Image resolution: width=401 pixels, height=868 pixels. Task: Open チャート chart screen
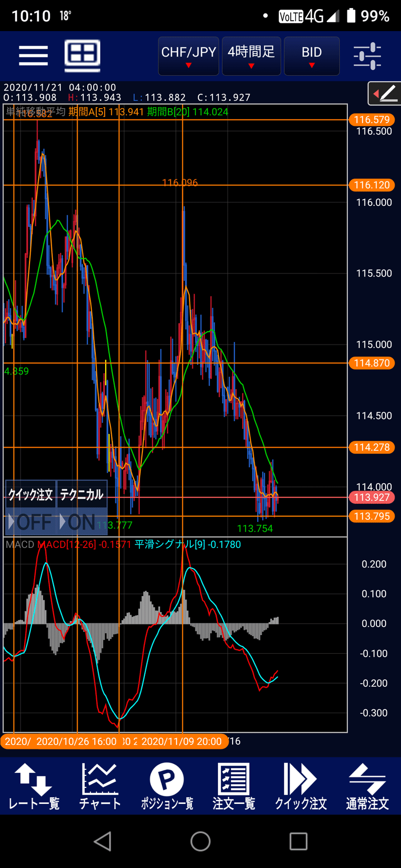pyautogui.click(x=100, y=786)
